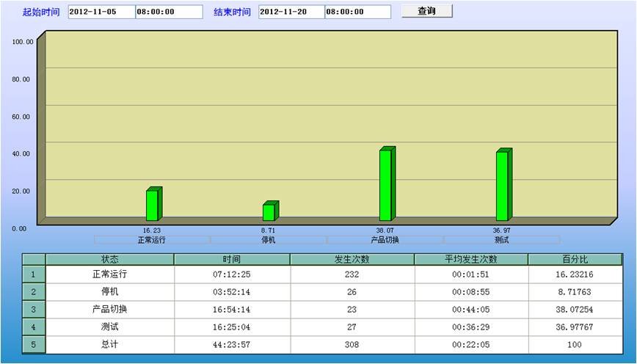Select the 百分比 column header
This screenshot has width=637, height=364.
(575, 259)
